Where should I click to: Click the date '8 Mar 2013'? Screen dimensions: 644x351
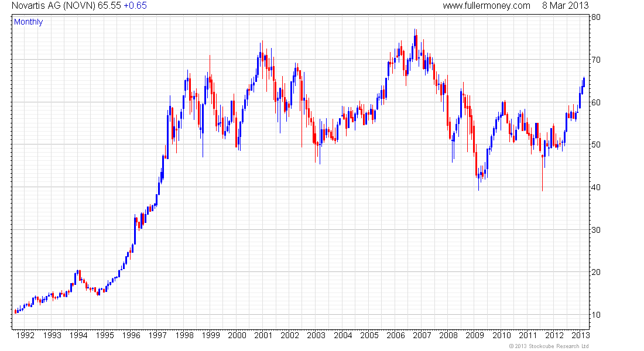coord(565,6)
